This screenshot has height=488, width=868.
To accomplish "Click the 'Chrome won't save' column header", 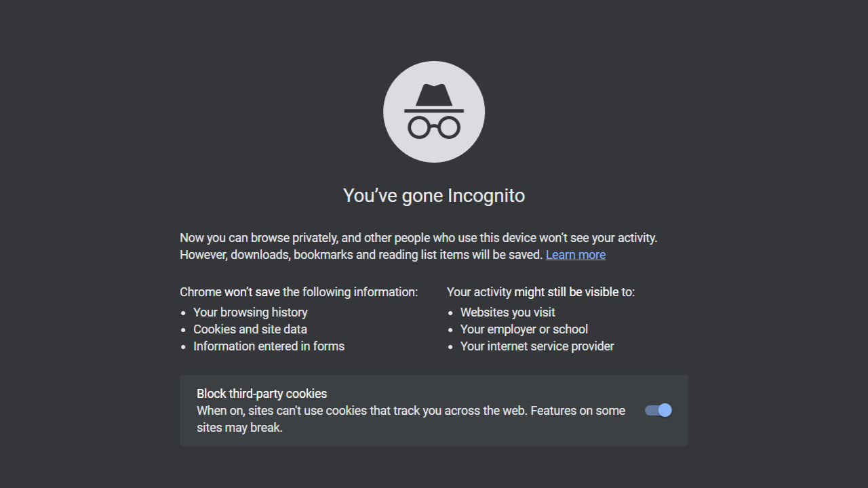I will 298,291.
